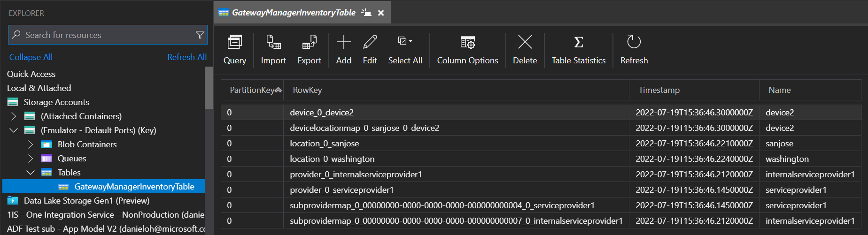
Task: Sort by RowKey column header
Action: 456,90
